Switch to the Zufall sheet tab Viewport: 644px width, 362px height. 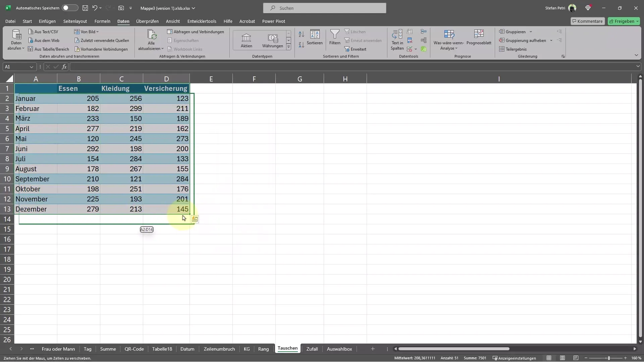pos(312,349)
